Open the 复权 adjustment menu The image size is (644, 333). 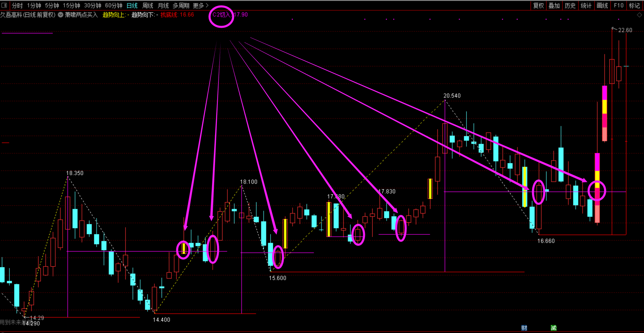point(538,5)
